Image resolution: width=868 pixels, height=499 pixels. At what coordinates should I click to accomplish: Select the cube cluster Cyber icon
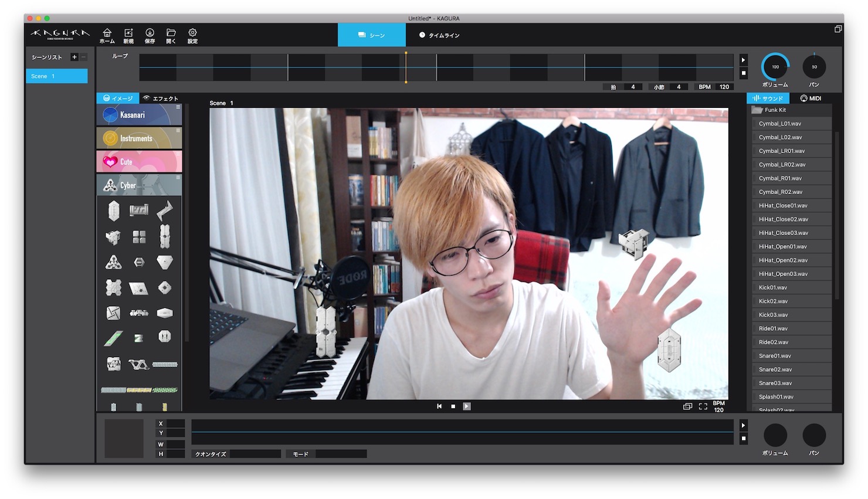click(x=113, y=237)
